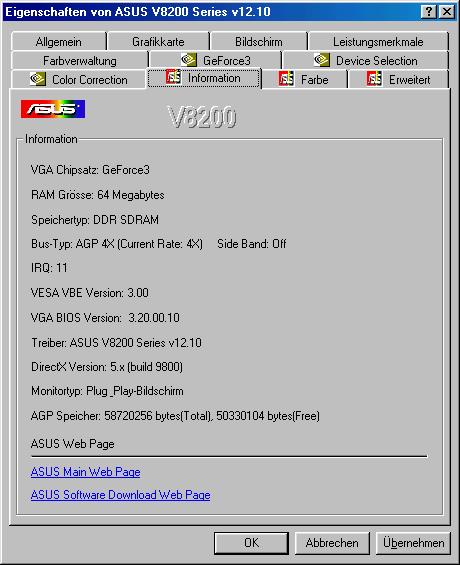Click the NVIDIA icon on GeForce3 tab
Image resolution: width=460 pixels, height=565 pixels.
[188, 60]
